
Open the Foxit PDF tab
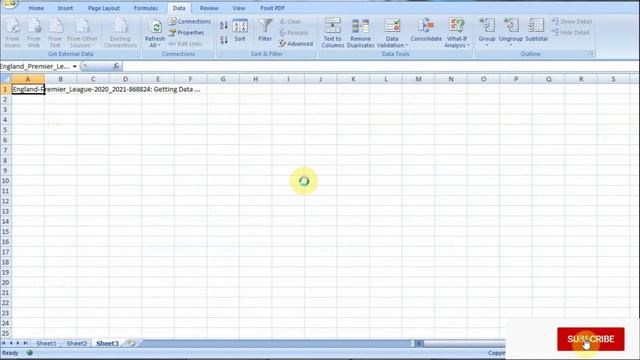pyautogui.click(x=272, y=8)
